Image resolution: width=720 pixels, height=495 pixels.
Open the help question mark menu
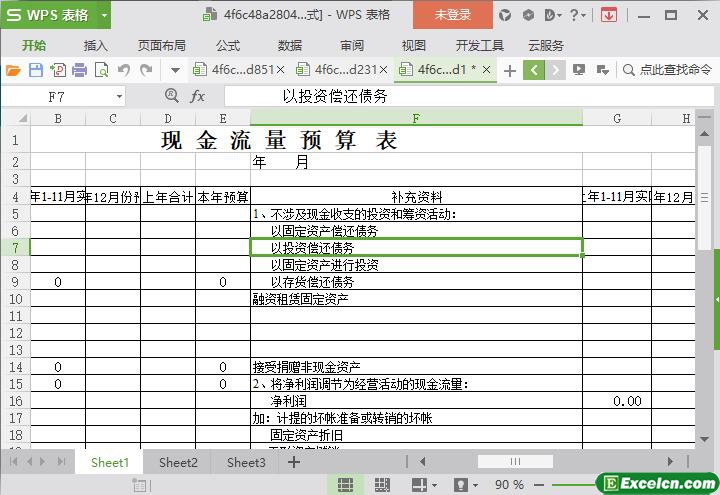pos(578,15)
